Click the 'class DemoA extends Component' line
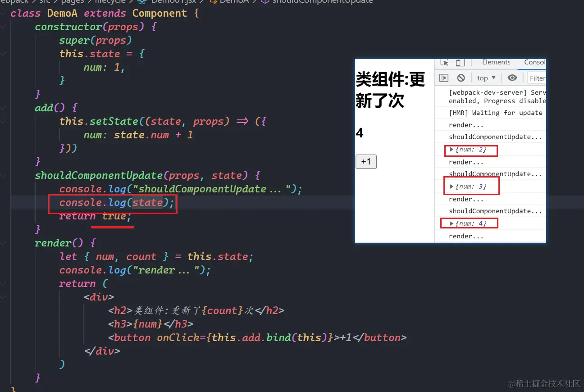 [105, 14]
